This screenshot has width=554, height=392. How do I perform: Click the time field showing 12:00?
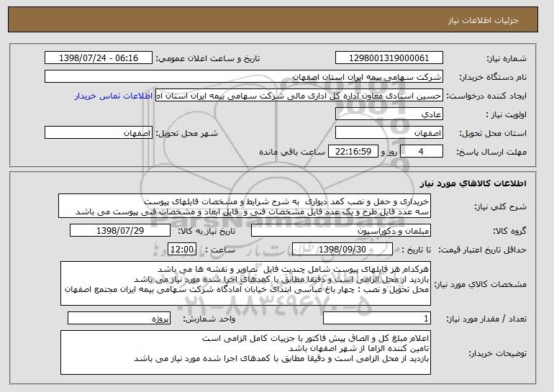[181, 250]
